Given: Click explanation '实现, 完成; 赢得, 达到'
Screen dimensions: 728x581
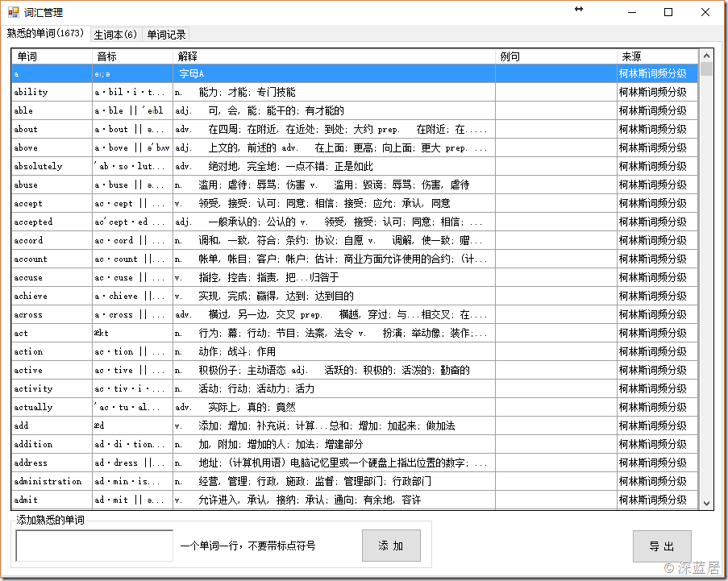Looking at the screenshot, I should pos(335,296).
